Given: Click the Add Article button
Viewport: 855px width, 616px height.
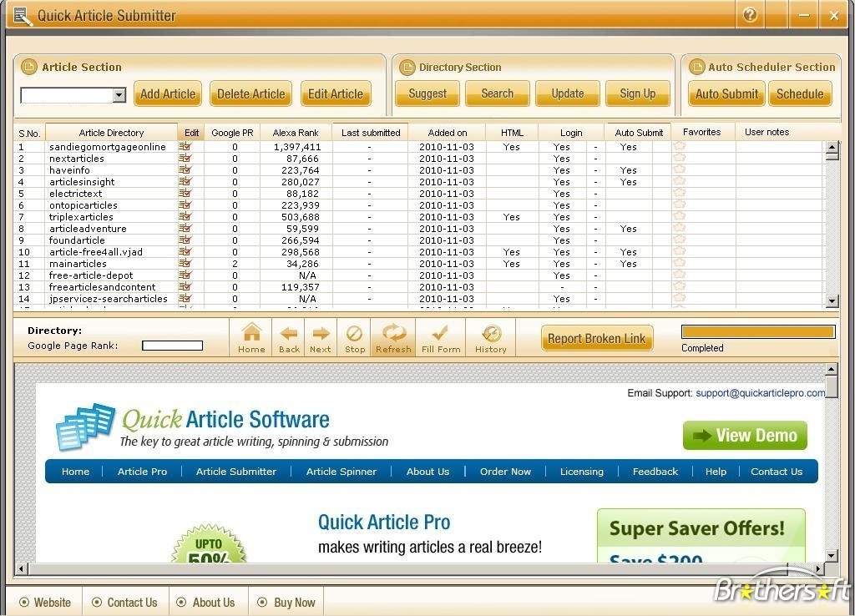Looking at the screenshot, I should click(x=168, y=93).
